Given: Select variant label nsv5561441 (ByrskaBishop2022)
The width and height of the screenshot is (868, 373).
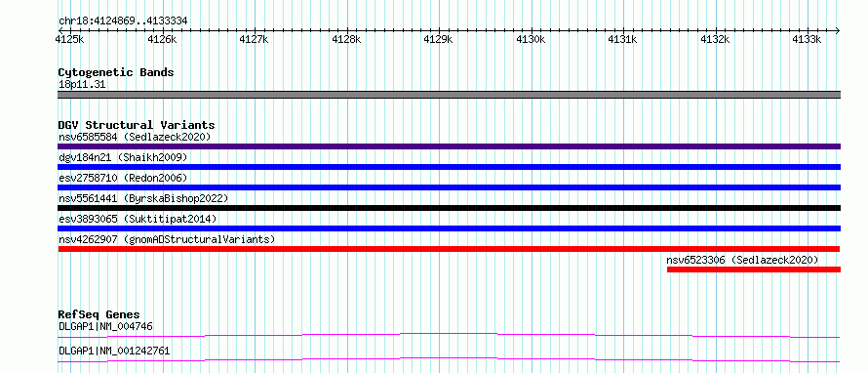Looking at the screenshot, I should click(x=143, y=198).
